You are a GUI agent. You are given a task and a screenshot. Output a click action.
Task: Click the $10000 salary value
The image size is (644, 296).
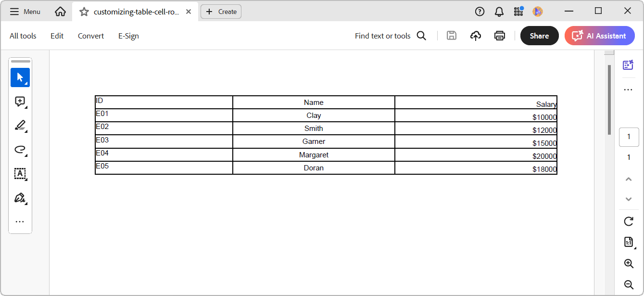(x=544, y=117)
